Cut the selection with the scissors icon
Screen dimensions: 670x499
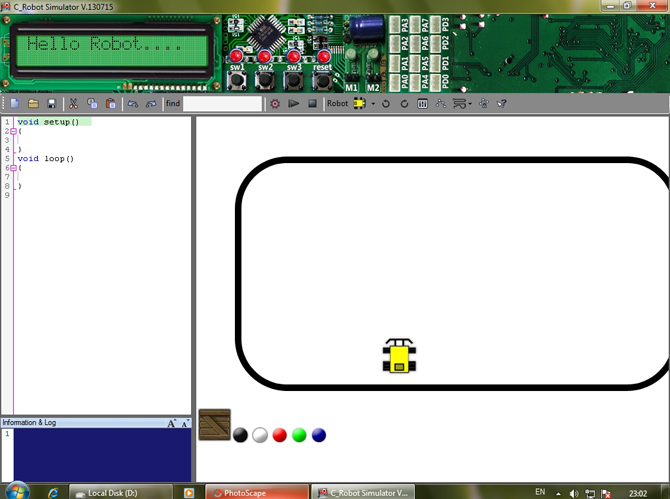(x=73, y=103)
